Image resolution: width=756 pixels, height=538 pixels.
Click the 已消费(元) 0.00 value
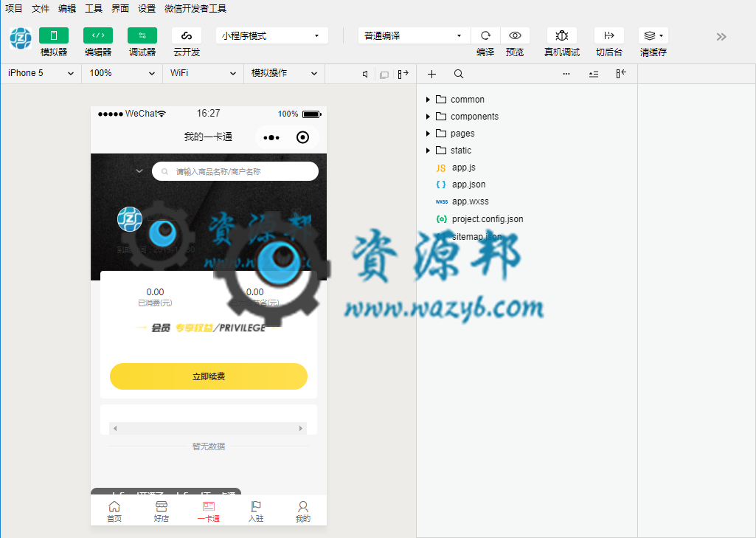pos(155,292)
